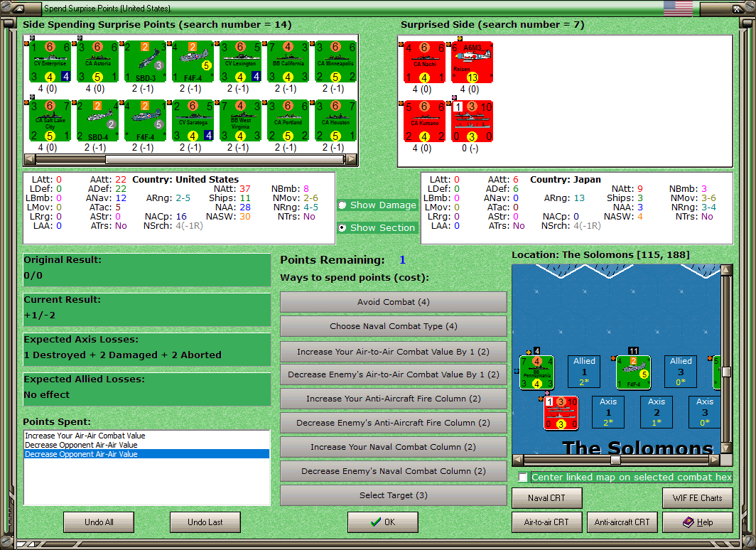Click the map vertical scrollbar thumb
Screen dimensions: 756x550
click(727, 372)
